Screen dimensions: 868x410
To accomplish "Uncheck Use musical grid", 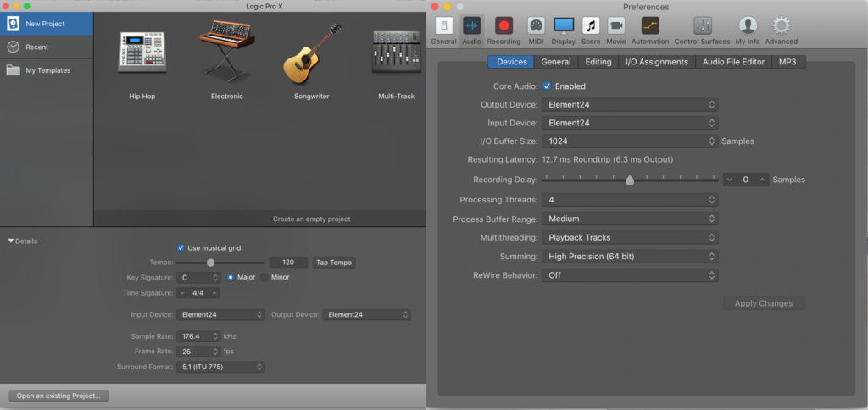I will pos(181,248).
